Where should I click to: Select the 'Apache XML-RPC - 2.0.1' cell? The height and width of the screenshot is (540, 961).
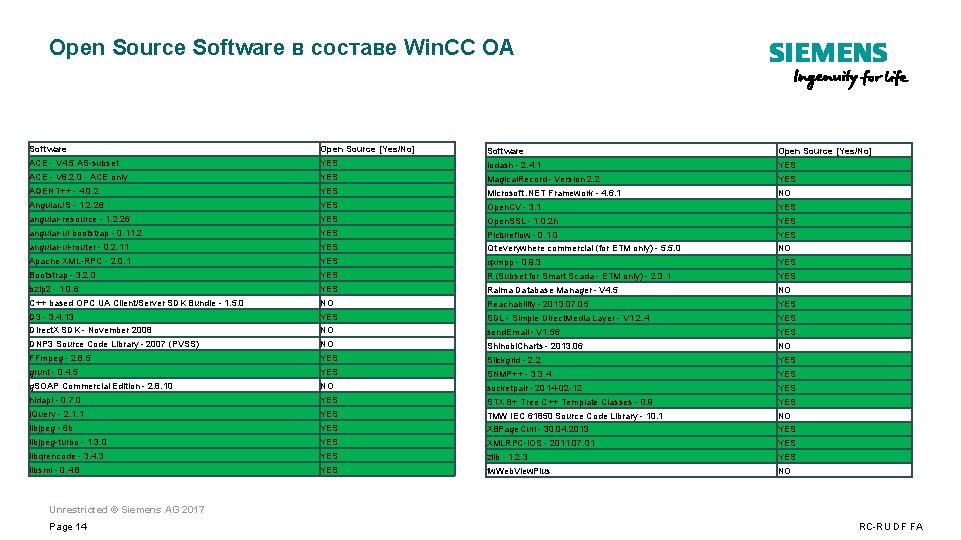(x=174, y=261)
